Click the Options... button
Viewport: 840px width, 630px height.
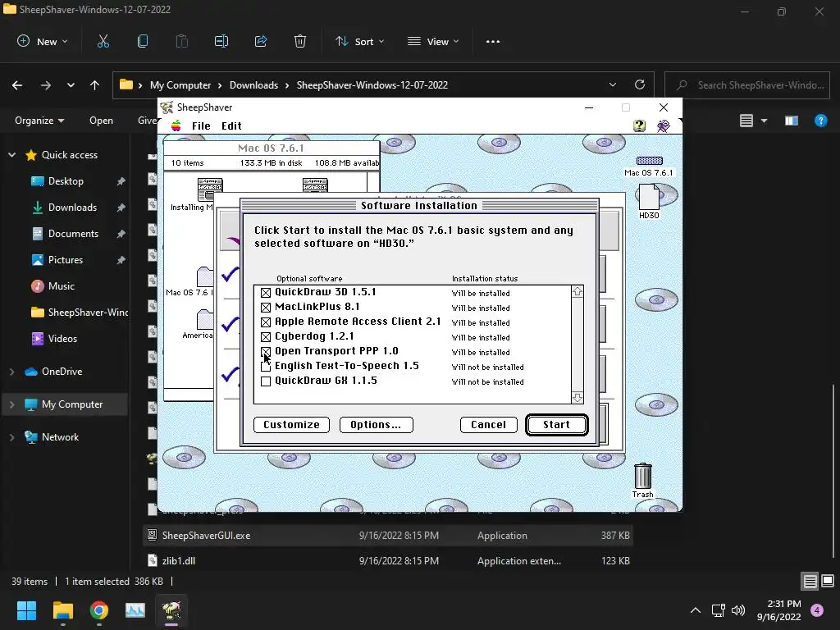coord(376,425)
